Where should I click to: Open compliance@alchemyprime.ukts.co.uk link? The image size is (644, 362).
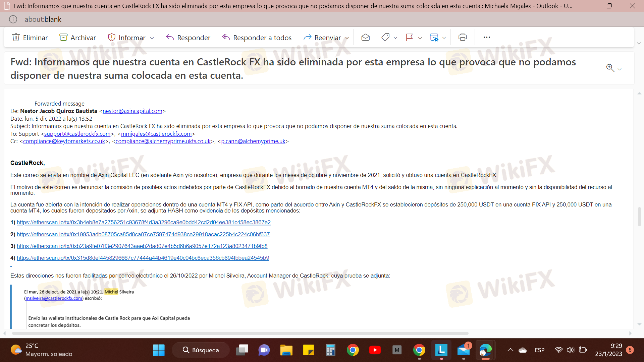[x=163, y=141]
